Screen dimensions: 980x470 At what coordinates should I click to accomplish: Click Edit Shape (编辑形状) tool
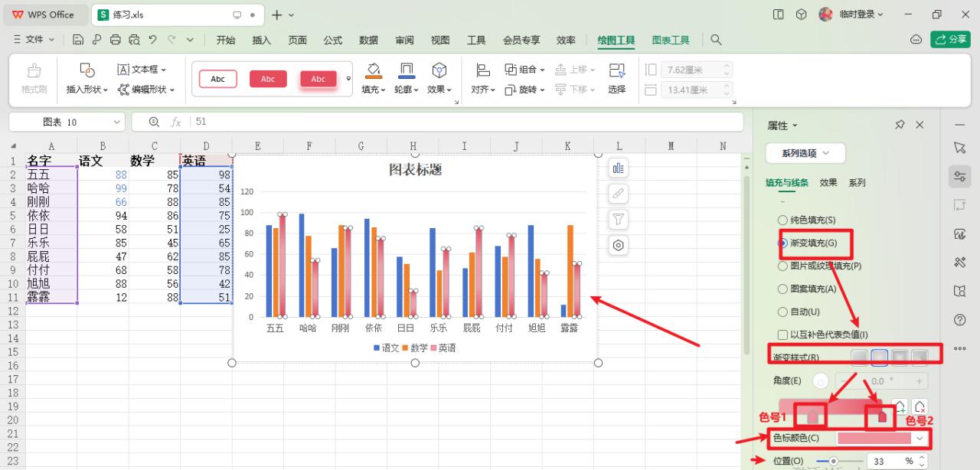(146, 90)
